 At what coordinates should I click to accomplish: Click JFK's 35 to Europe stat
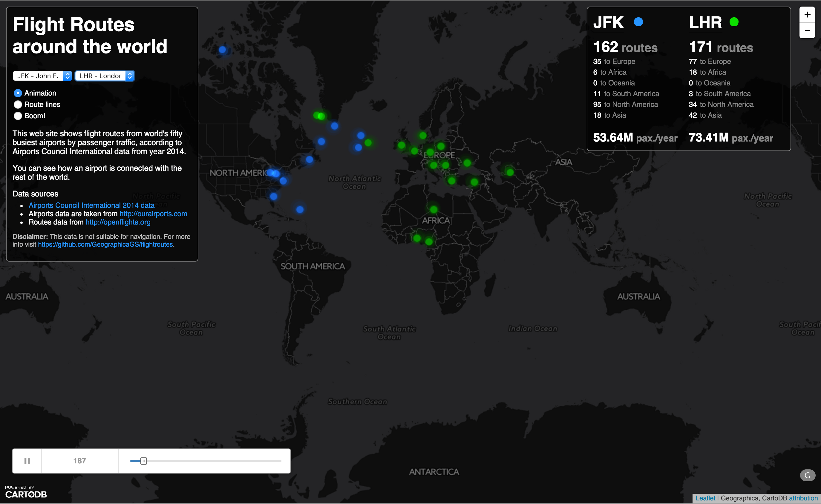pyautogui.click(x=614, y=61)
